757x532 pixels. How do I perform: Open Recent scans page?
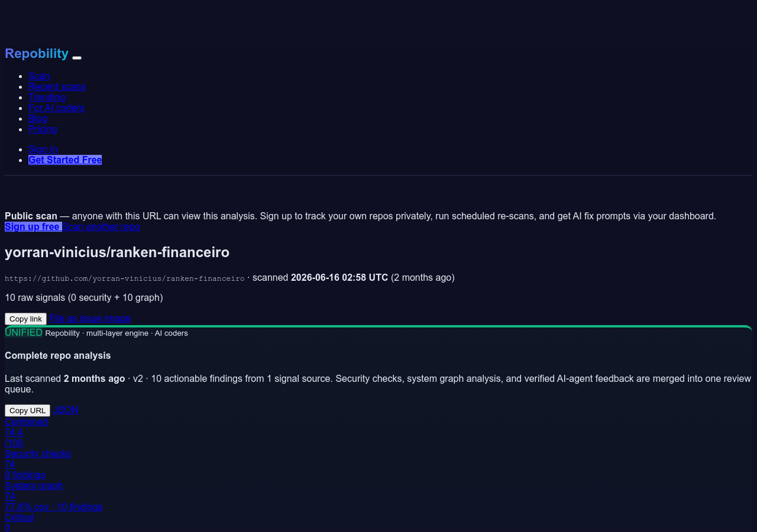click(x=57, y=86)
